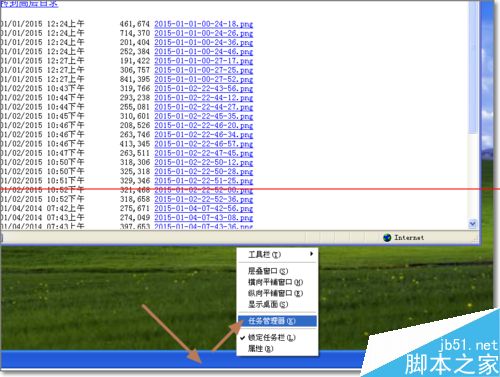Open file 2015-01-01-00-24-18.png

tap(203, 24)
